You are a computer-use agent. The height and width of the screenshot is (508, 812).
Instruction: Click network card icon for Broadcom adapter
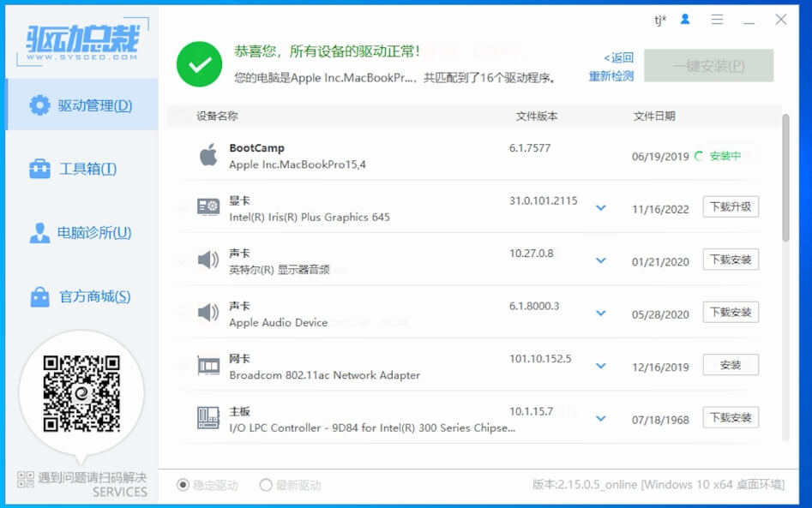(208, 365)
